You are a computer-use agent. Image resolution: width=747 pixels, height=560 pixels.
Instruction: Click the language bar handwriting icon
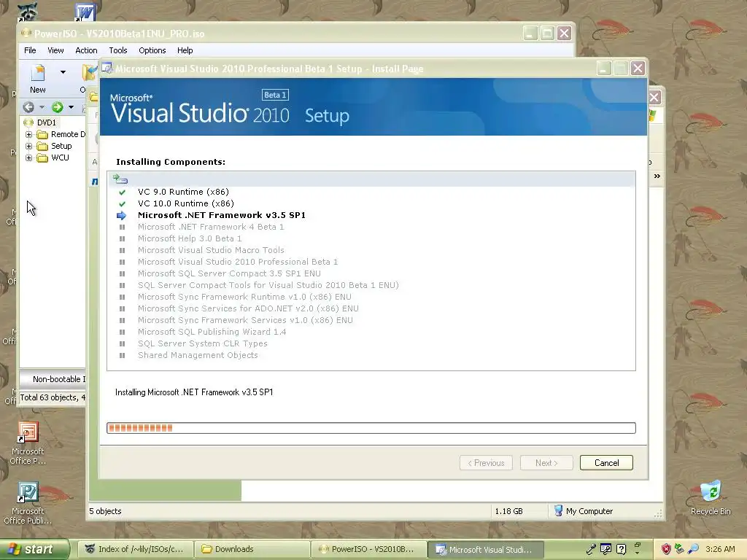tap(606, 549)
